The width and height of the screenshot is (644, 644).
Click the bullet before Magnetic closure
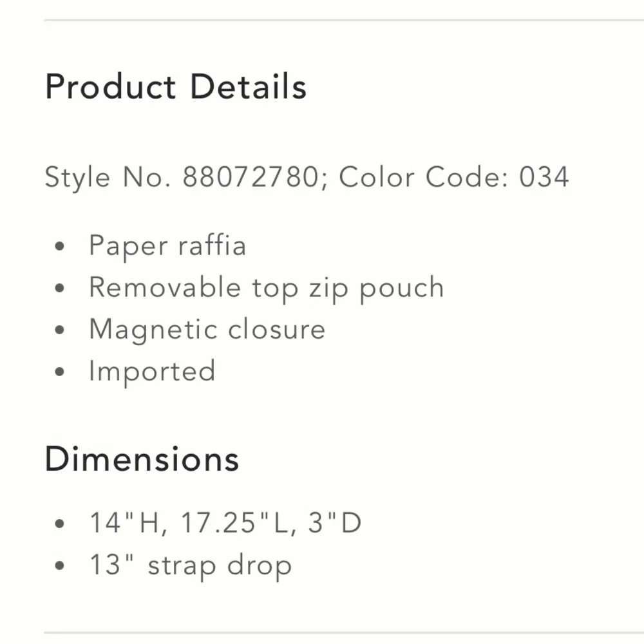click(59, 330)
